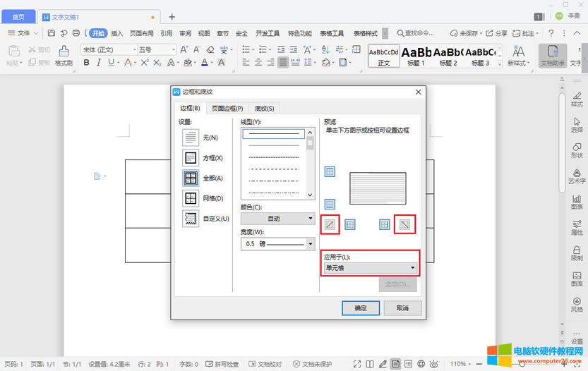The height and width of the screenshot is (371, 588).
Task: Select the solid line style in 线型 list
Action: coord(273,133)
